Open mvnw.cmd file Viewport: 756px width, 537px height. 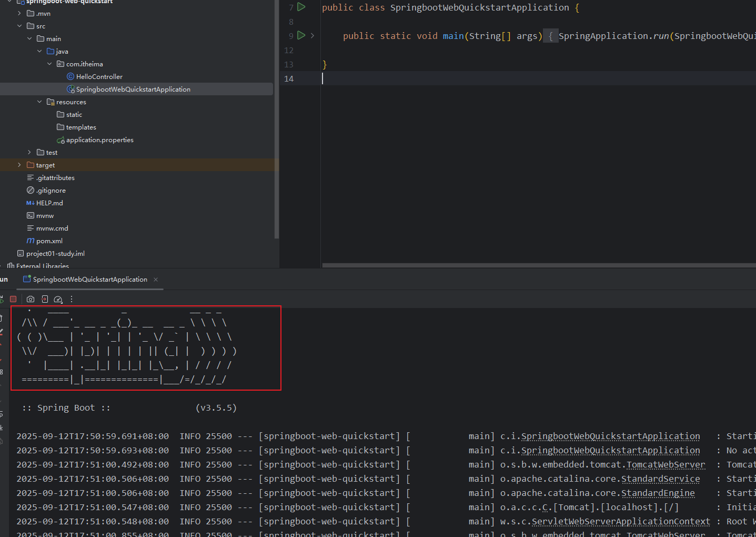pyautogui.click(x=52, y=228)
